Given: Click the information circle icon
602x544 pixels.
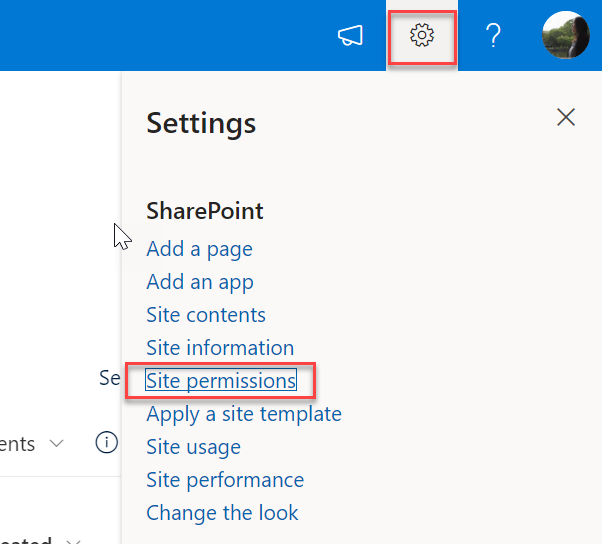Looking at the screenshot, I should 106,442.
